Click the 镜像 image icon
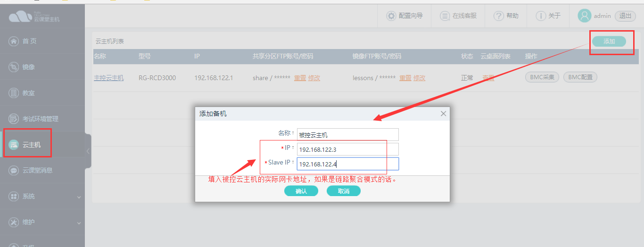Screen dimensions: 644x247 14,67
